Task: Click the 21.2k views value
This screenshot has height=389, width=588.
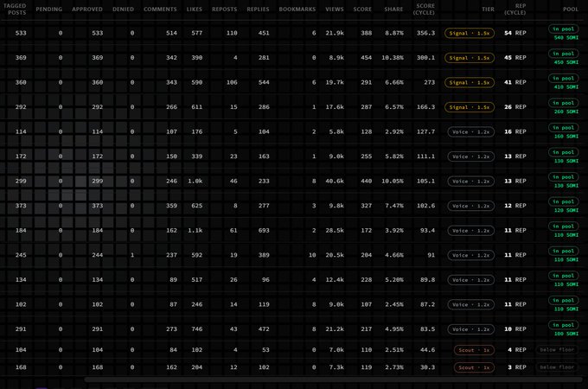Action: point(335,329)
